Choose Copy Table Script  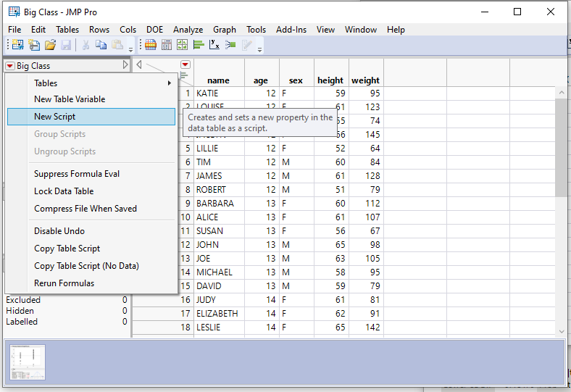click(x=67, y=249)
